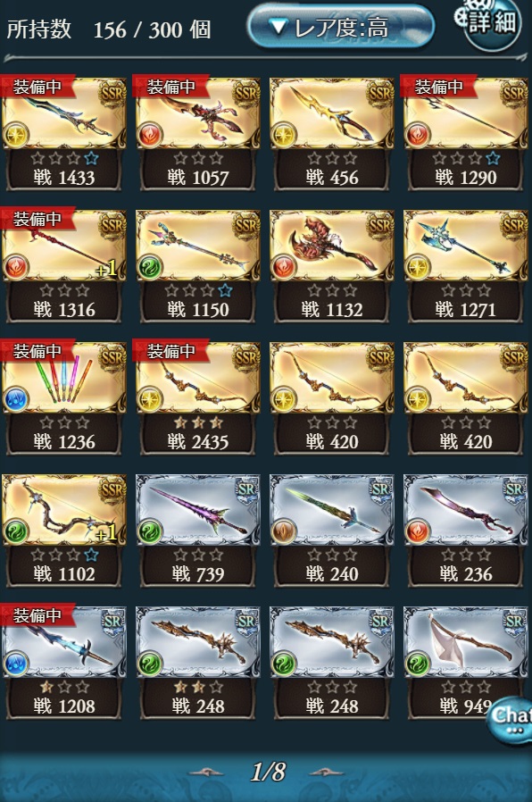Image resolution: width=532 pixels, height=802 pixels.
Task: Select the red claw weapon with power 1057
Action: tap(198, 133)
